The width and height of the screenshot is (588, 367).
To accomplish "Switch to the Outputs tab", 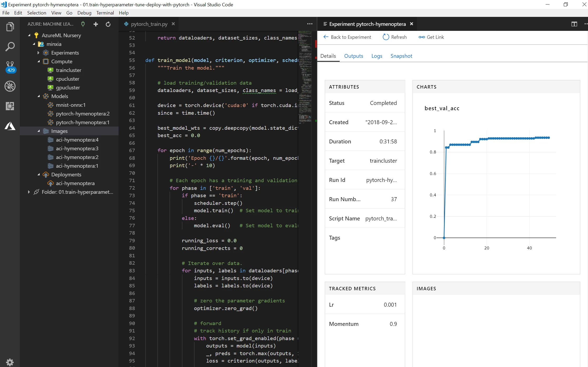I will [353, 55].
